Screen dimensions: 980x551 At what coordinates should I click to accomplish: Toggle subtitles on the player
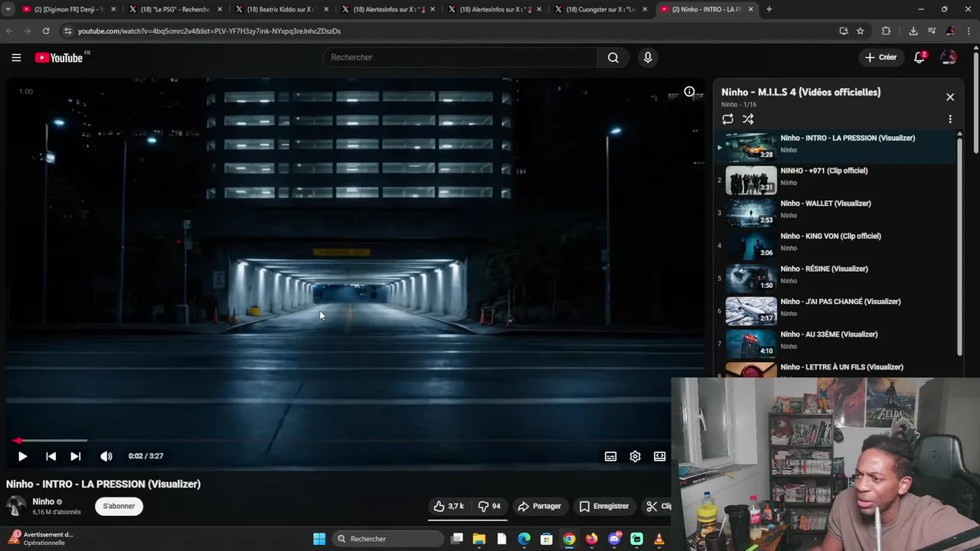[x=610, y=456]
